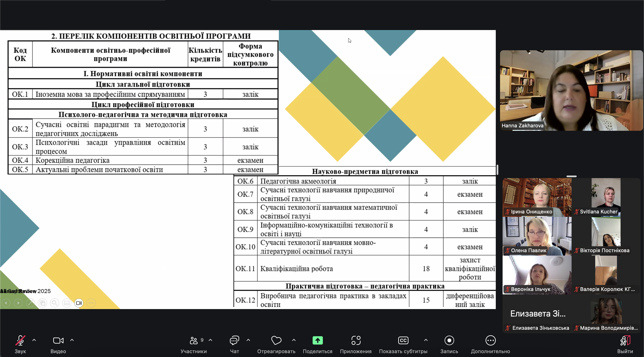This screenshot has height=357, width=644.
Task: Open the Дополнительно more options menu
Action: (490, 341)
